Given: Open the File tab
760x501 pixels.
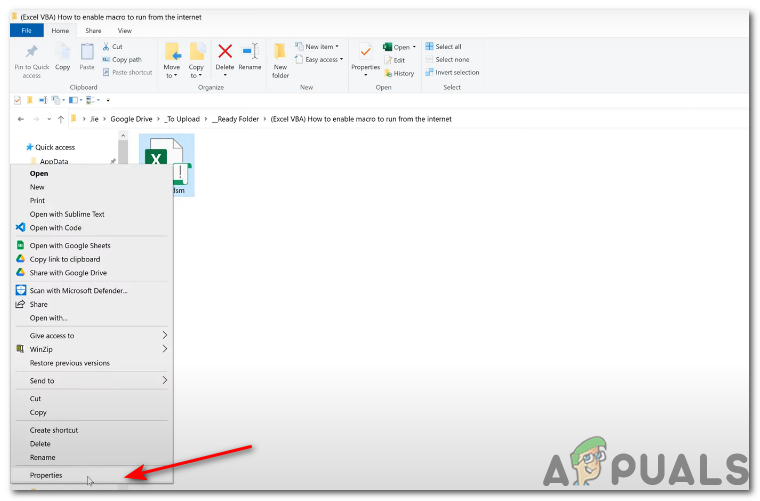Looking at the screenshot, I should 27,31.
